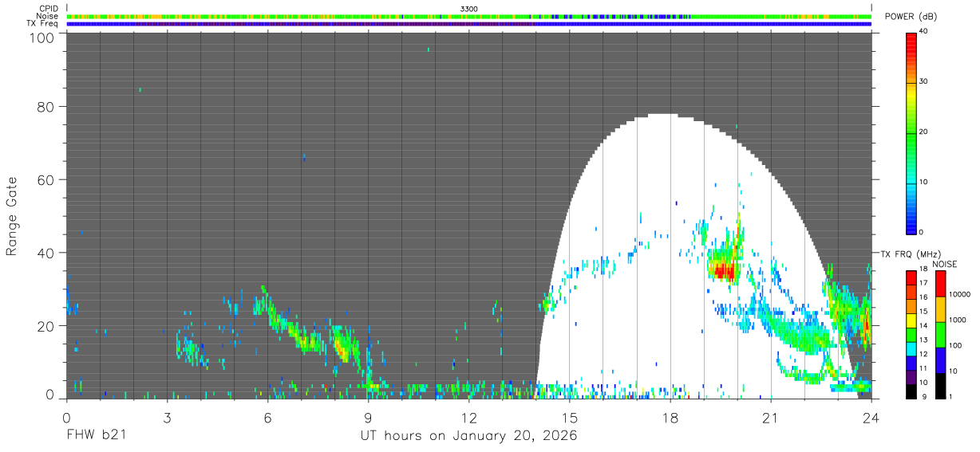980x452 pixels.
Task: Click the x-axis hour label '6'
Action: 267,417
